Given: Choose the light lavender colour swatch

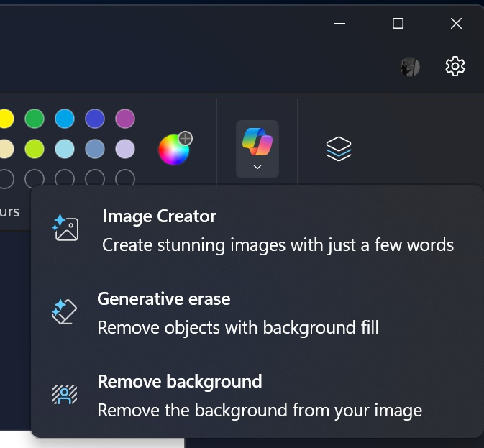Looking at the screenshot, I should (125, 149).
